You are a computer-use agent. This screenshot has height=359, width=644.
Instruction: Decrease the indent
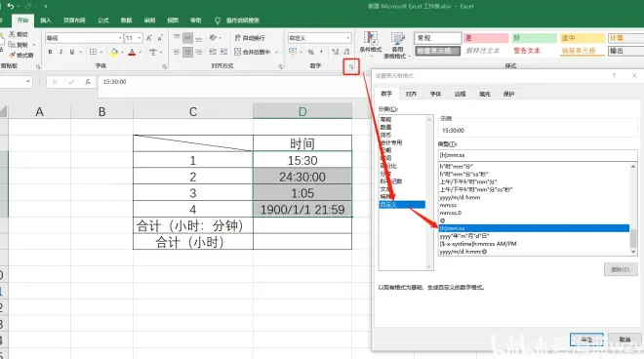pos(213,52)
